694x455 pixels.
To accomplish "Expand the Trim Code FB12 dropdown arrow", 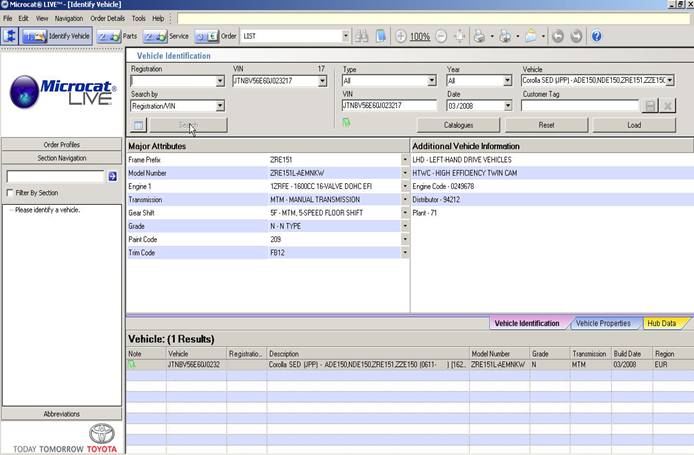I will (x=405, y=253).
